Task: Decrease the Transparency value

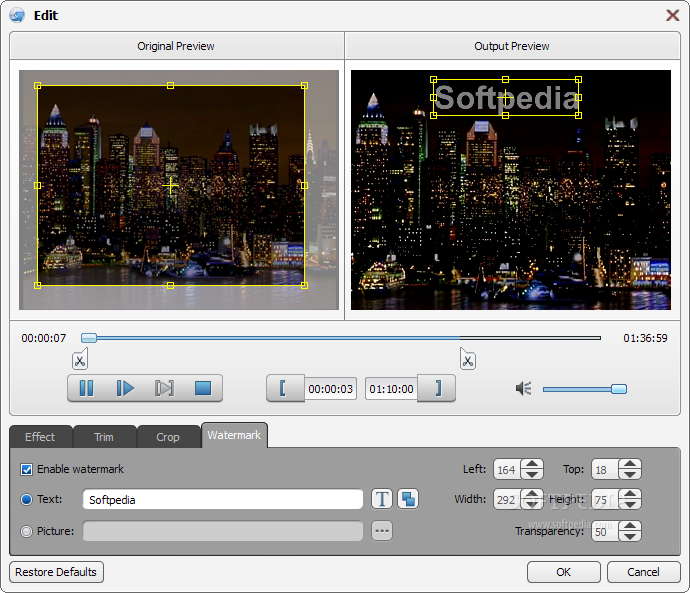Action: tap(630, 536)
